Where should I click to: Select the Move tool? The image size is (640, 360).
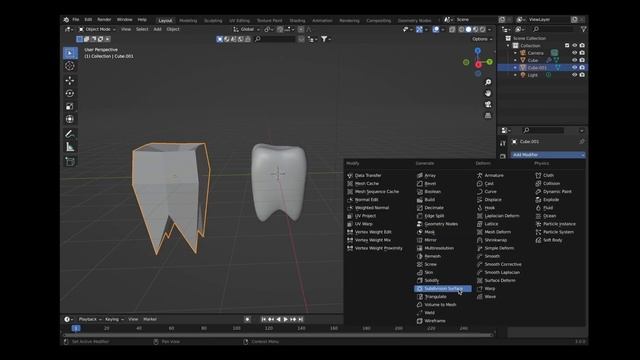[x=70, y=80]
